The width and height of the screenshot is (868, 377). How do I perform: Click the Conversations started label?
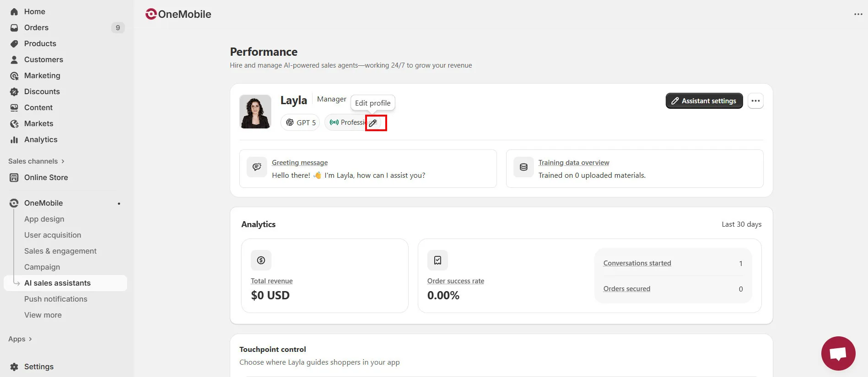(x=637, y=263)
